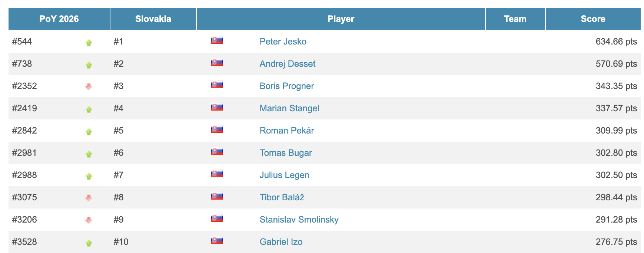Select the Boris Progner player link
The image size is (644, 253).
tap(286, 86)
